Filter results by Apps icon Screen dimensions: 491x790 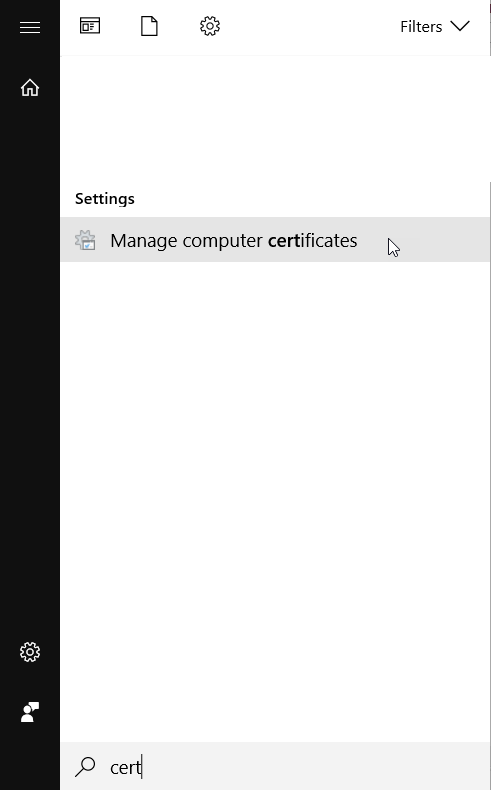coord(90,26)
